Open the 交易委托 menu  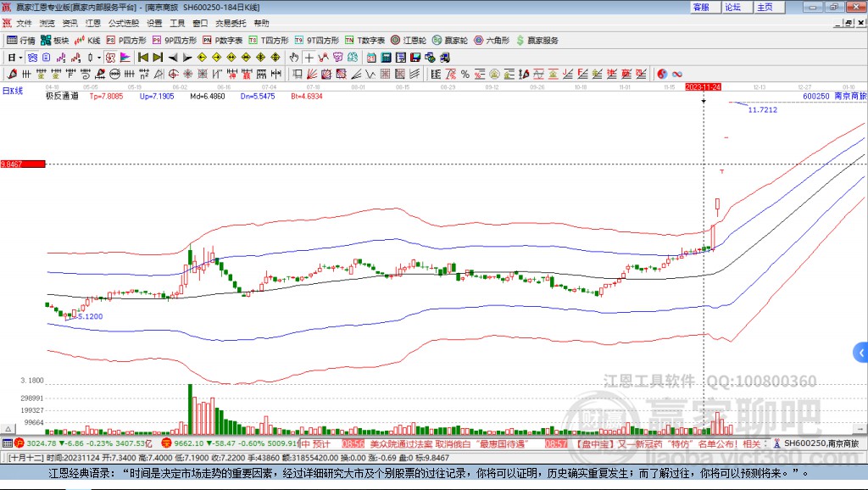coord(231,23)
